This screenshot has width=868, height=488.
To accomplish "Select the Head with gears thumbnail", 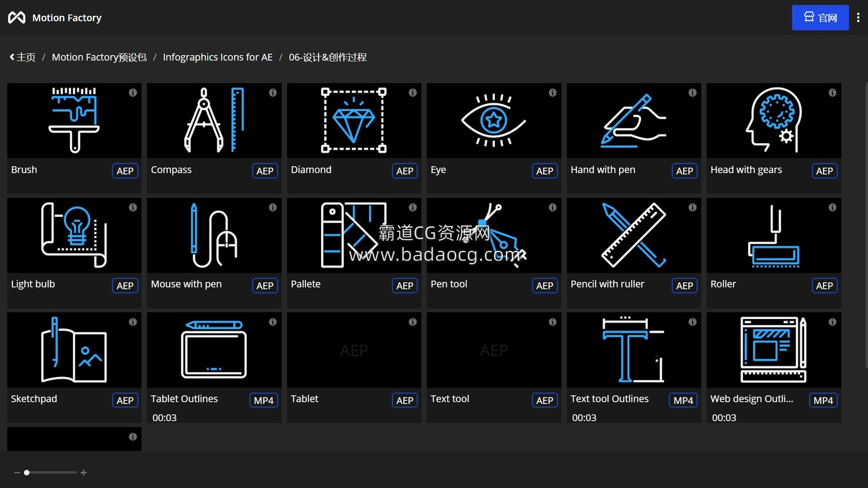I will pyautogui.click(x=774, y=120).
